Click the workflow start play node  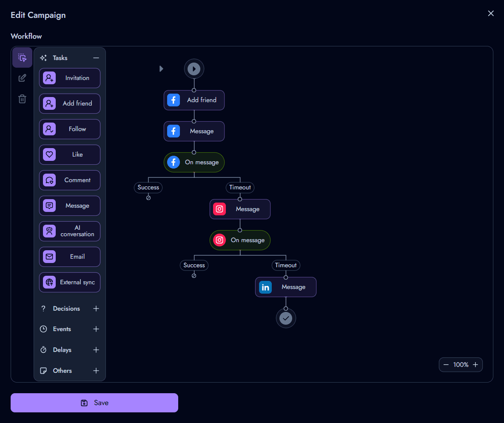pos(194,69)
